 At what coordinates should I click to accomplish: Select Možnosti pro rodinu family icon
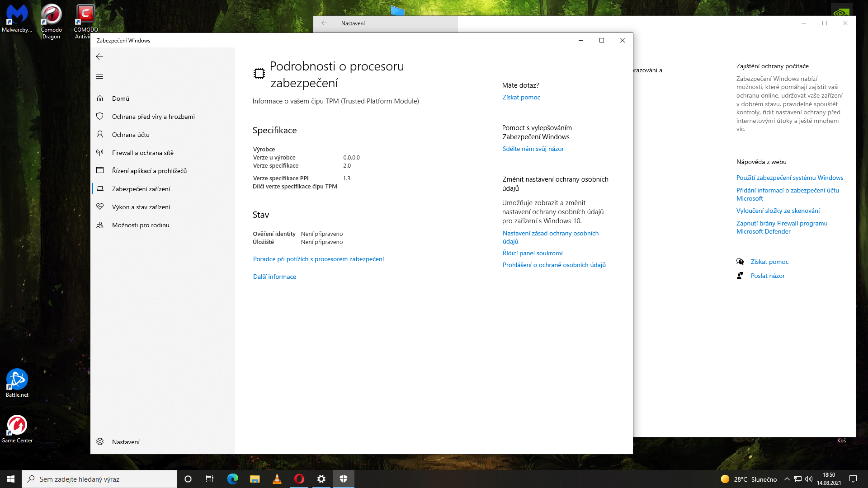[100, 225]
